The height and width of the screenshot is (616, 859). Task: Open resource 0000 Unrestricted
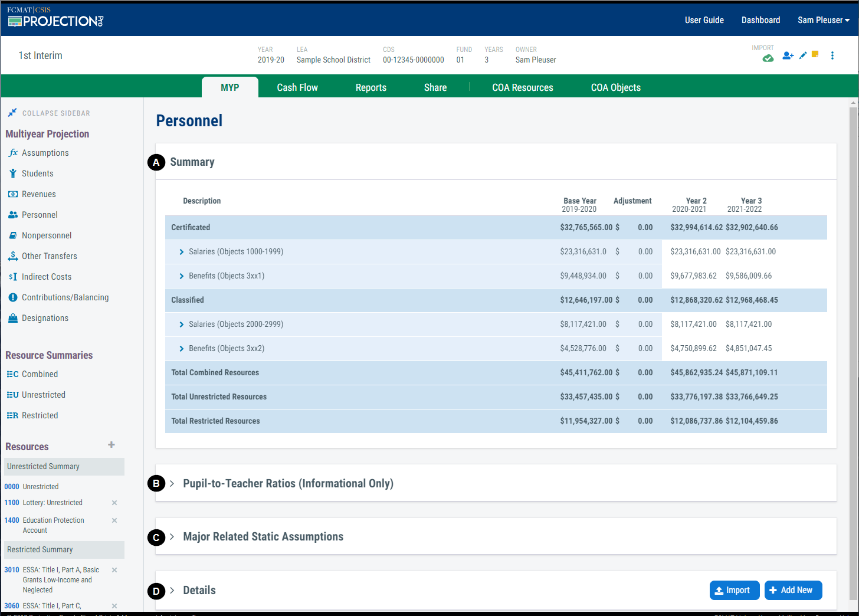[32, 487]
